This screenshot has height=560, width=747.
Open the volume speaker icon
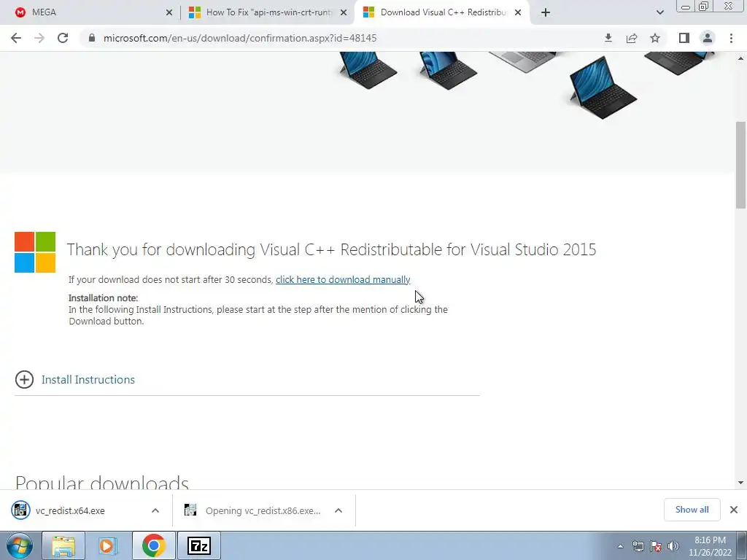(x=673, y=546)
